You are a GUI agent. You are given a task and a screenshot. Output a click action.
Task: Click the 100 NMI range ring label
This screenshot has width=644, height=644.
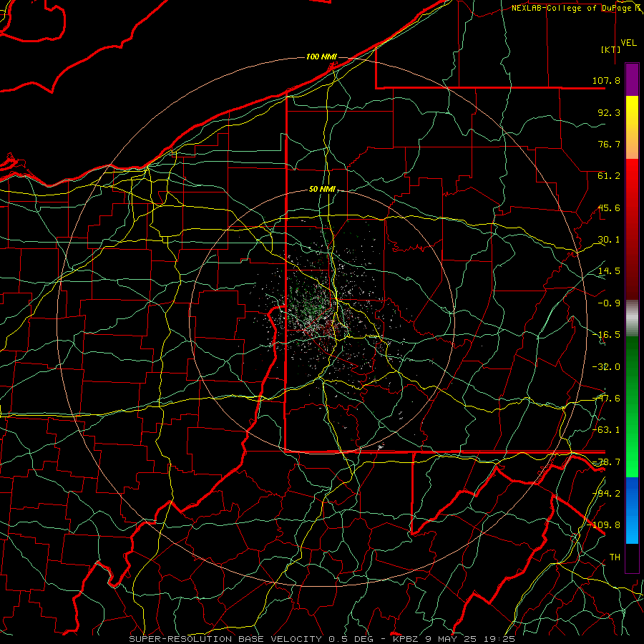pyautogui.click(x=321, y=57)
